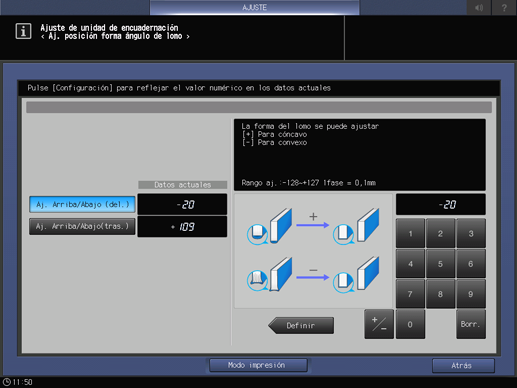This screenshot has width=517, height=388.
Task: Open Modo impresión
Action: [258, 365]
